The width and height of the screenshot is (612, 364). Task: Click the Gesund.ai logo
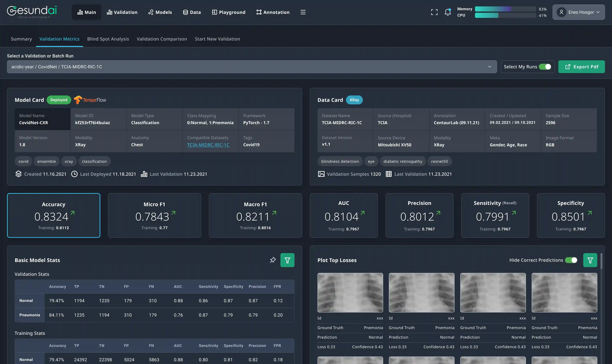click(x=32, y=11)
